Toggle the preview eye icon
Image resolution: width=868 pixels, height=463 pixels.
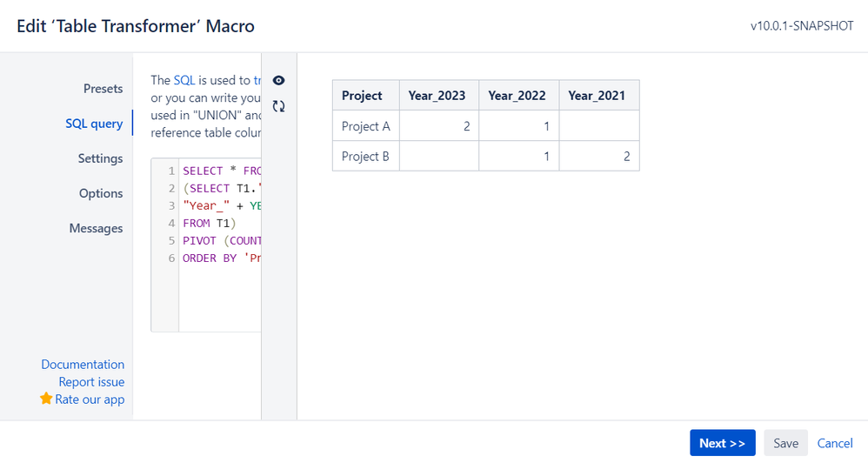point(278,80)
